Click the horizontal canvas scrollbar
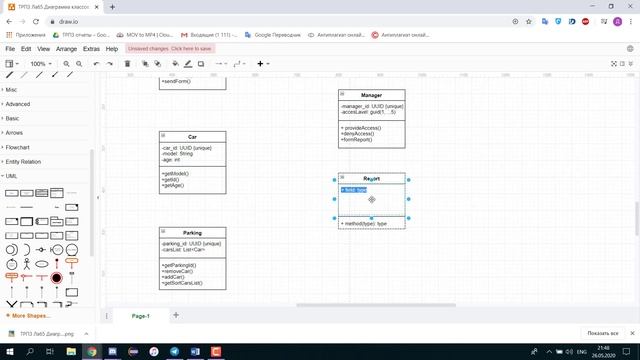 [x=376, y=305]
